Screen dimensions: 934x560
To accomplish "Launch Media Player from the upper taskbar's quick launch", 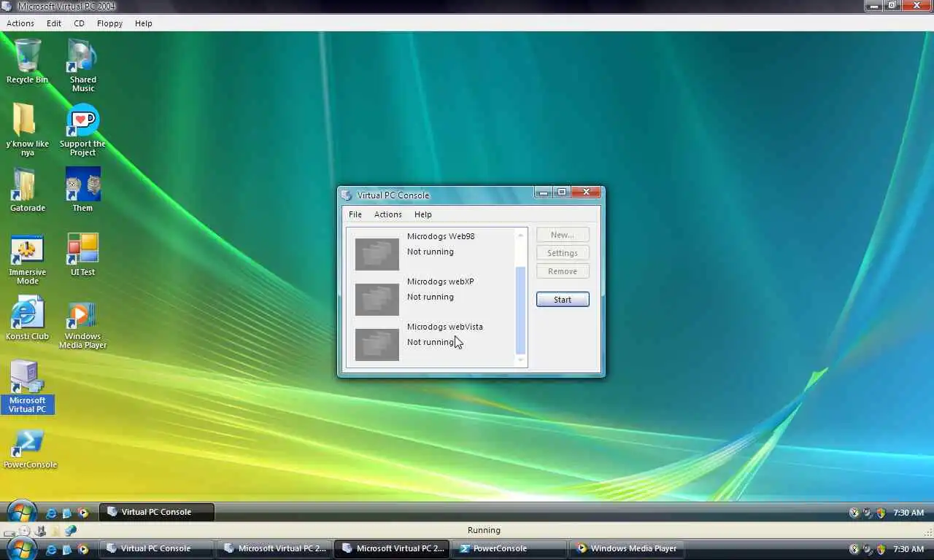I will [x=83, y=513].
